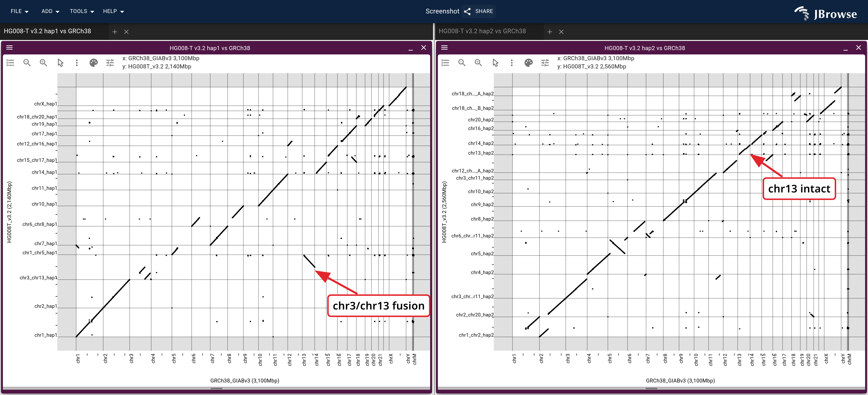Open track selector in hap2 dotplot
The image size is (868, 395).
coord(446,63)
